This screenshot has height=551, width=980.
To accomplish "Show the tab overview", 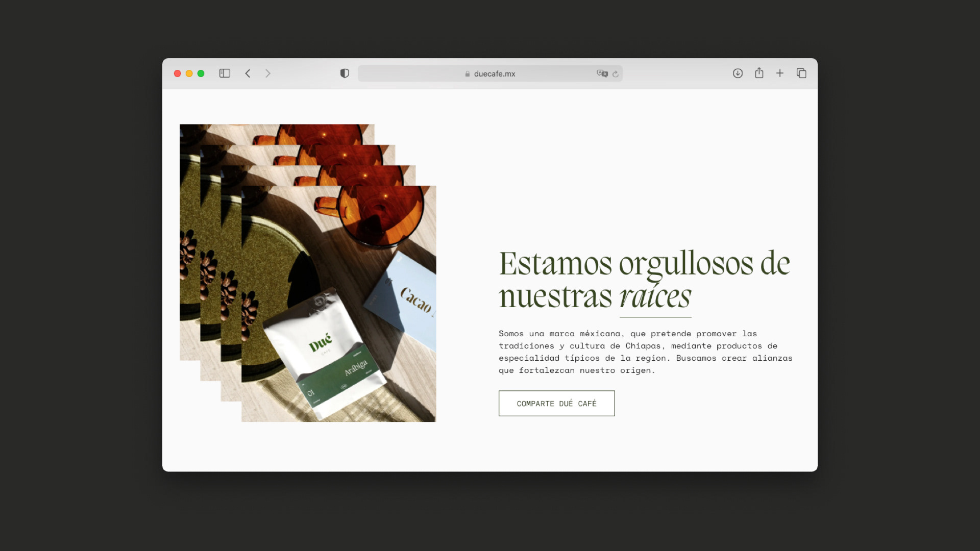I will [801, 73].
